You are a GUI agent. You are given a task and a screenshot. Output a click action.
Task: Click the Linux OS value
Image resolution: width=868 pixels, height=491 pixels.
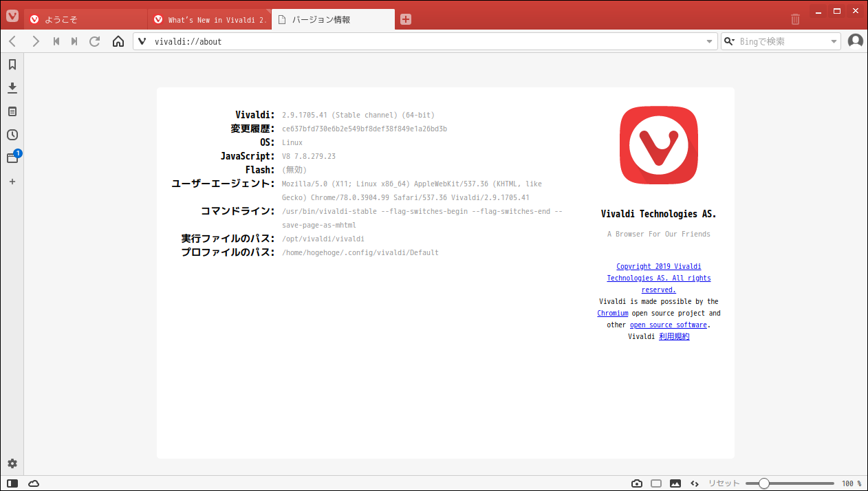pos(292,142)
